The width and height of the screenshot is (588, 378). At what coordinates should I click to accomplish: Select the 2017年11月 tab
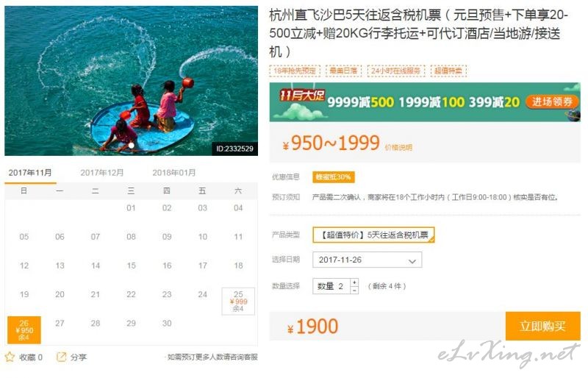coord(30,173)
